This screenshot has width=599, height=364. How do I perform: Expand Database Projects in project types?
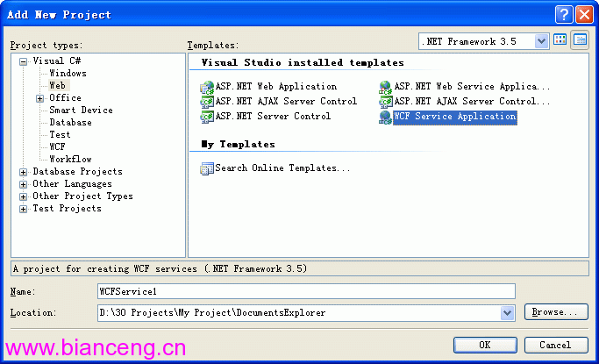coord(24,172)
